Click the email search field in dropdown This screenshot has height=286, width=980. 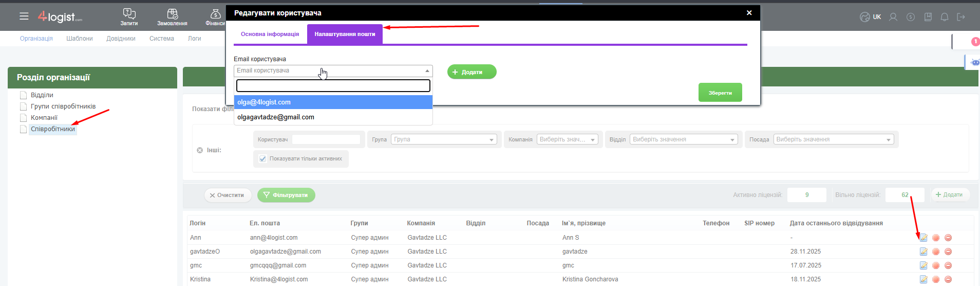[333, 86]
